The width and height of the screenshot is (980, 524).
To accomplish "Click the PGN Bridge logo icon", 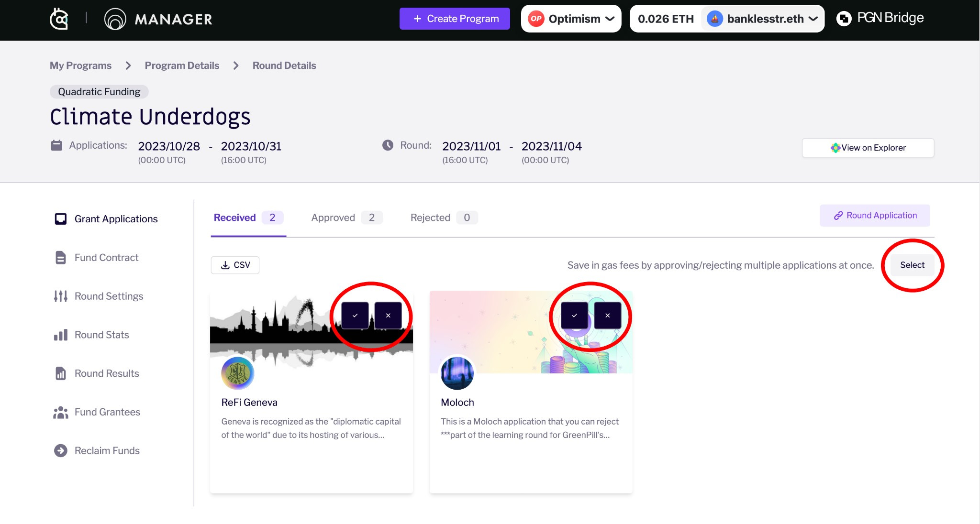I will (x=844, y=19).
